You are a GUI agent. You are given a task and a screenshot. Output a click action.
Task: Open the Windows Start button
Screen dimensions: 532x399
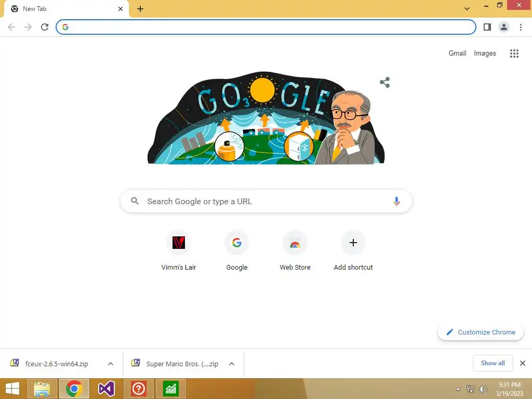[12, 389]
